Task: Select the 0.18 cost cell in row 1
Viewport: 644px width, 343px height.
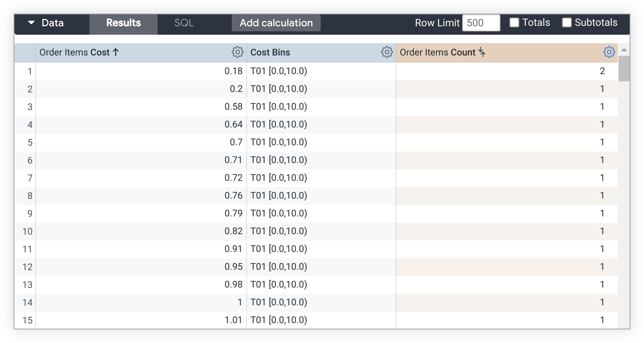Action: pos(233,71)
